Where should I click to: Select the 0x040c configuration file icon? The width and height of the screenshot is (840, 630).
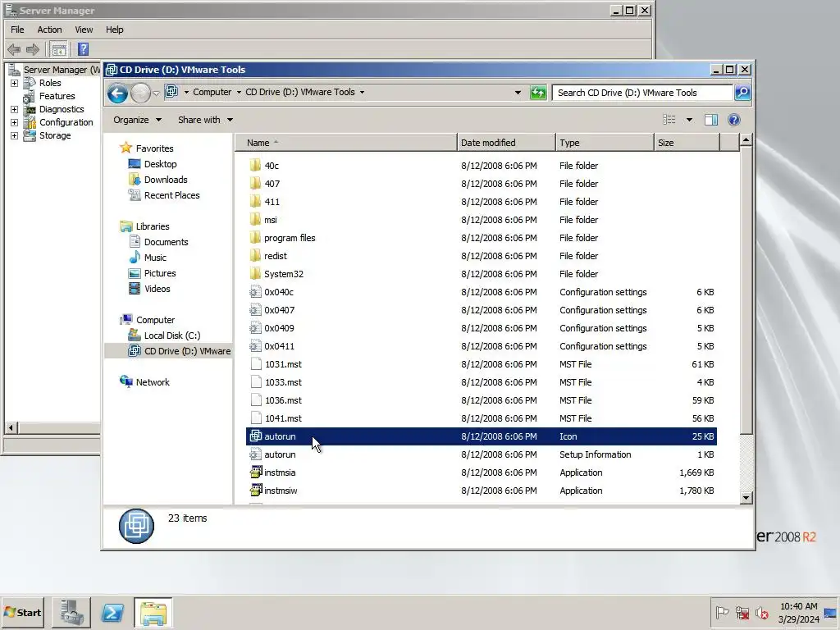[256, 292]
